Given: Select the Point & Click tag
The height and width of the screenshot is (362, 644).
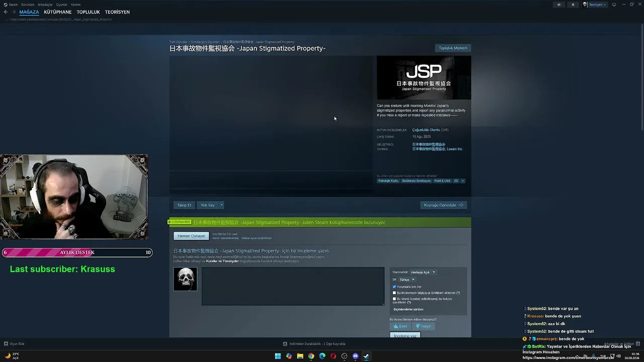Looking at the screenshot, I should coord(443,181).
